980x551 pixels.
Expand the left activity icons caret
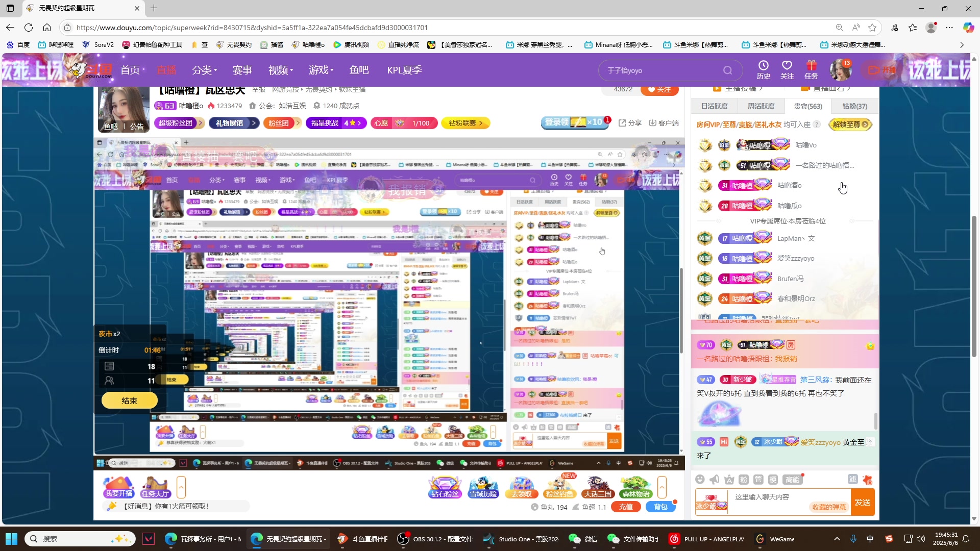point(181,487)
